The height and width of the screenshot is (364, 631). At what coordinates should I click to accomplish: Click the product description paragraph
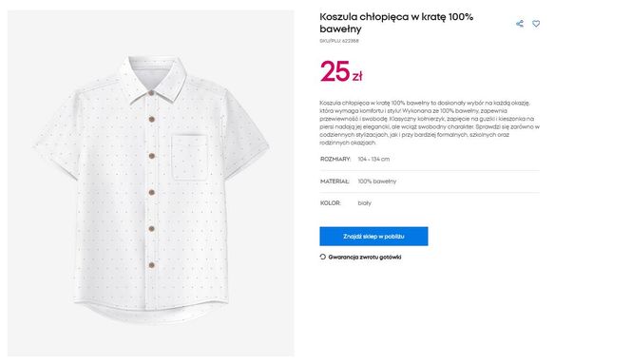(430, 123)
